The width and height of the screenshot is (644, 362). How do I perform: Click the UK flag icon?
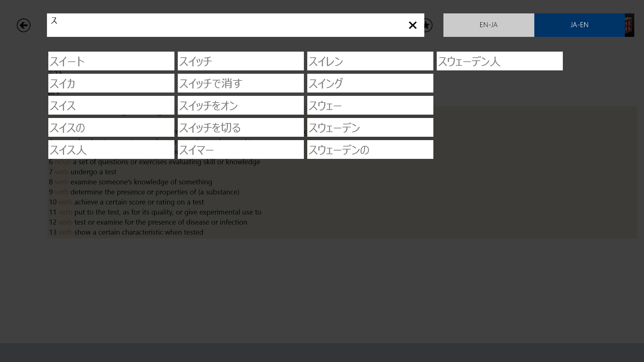click(x=629, y=25)
